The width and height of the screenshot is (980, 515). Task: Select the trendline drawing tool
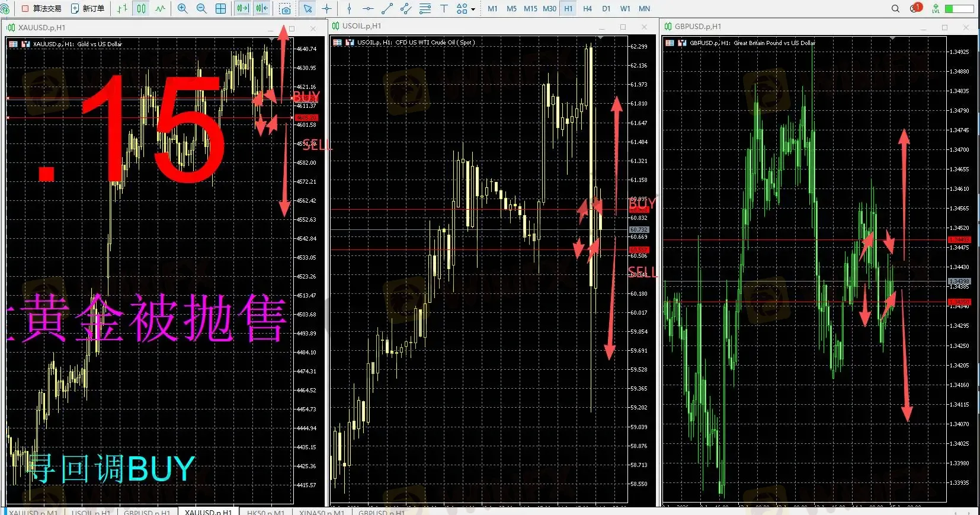coord(387,9)
